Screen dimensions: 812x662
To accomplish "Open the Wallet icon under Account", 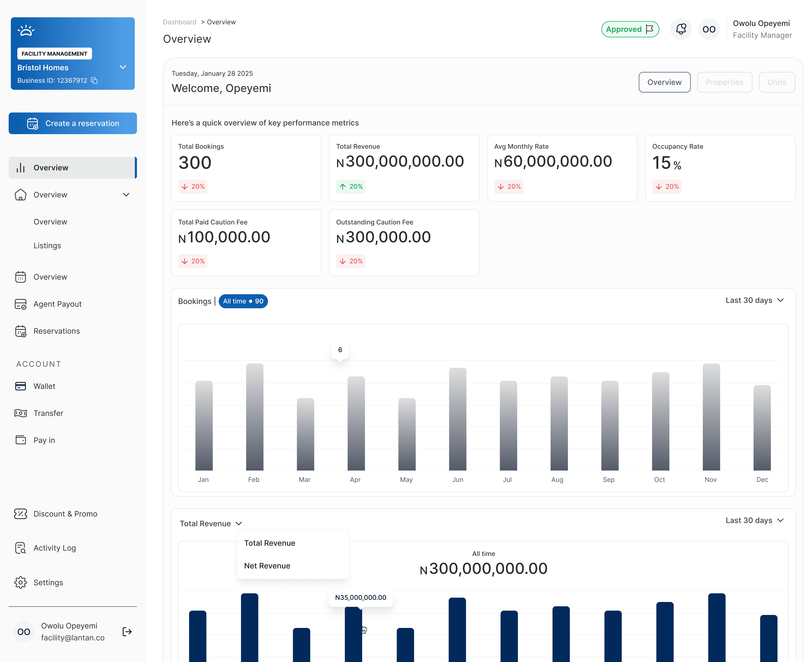I will 20,386.
